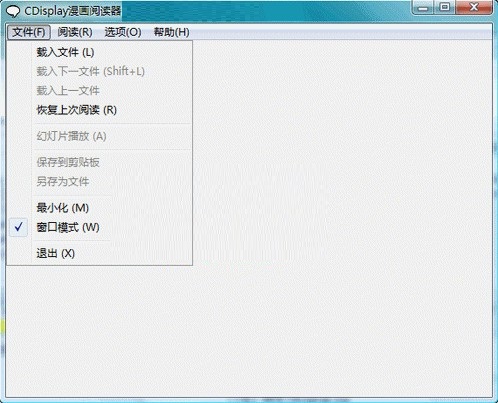
Task: Open the 帮助(H) menu
Action: tap(171, 32)
